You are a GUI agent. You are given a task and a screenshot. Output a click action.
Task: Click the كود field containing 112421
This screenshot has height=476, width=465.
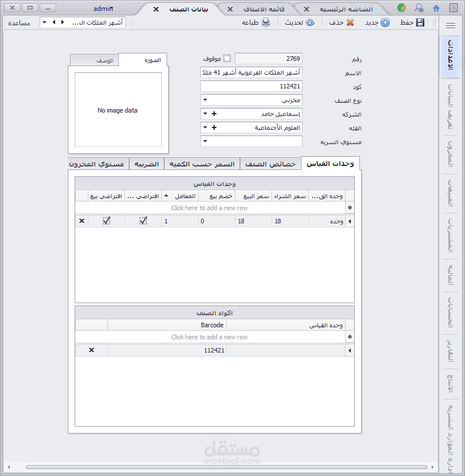tap(251, 86)
